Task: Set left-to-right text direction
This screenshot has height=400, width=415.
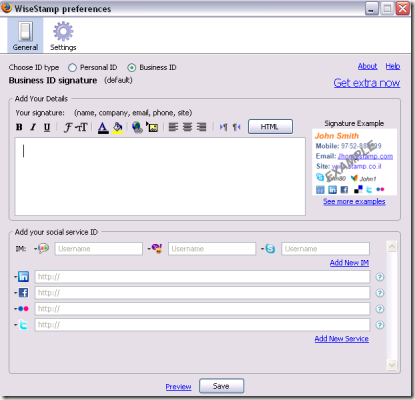Action: pos(223,127)
